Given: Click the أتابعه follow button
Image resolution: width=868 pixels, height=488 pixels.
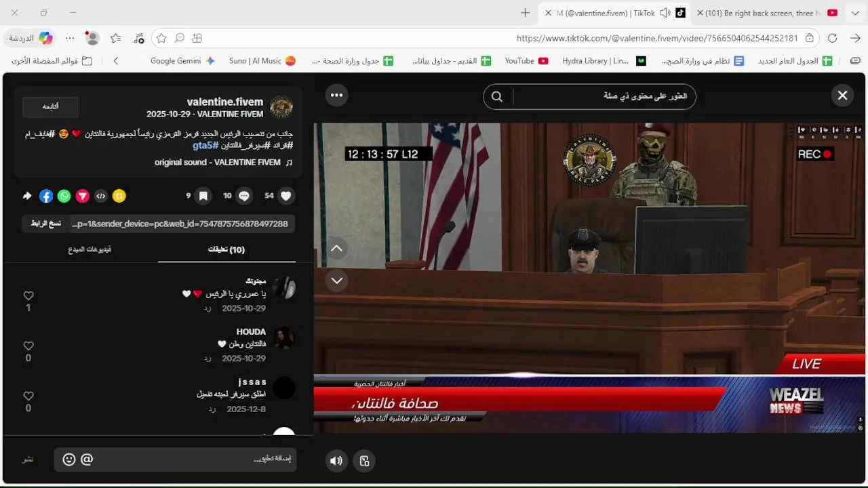Looking at the screenshot, I should 50,106.
